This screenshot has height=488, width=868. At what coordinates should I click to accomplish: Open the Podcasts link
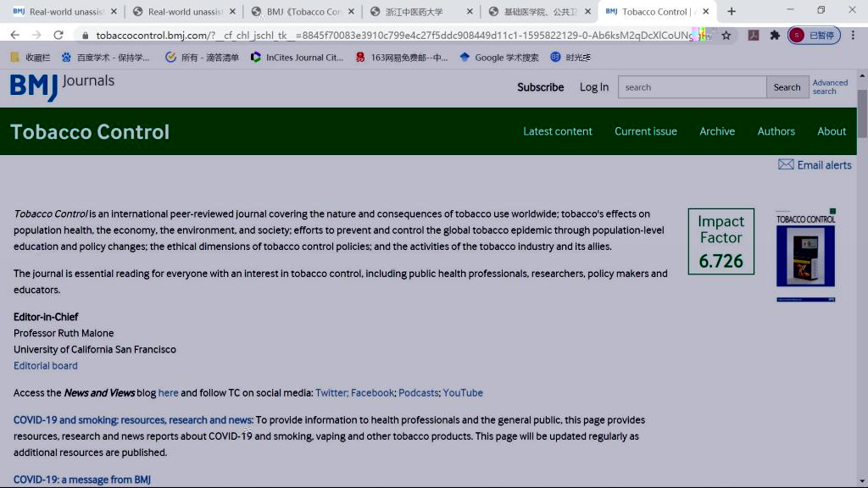tap(418, 393)
